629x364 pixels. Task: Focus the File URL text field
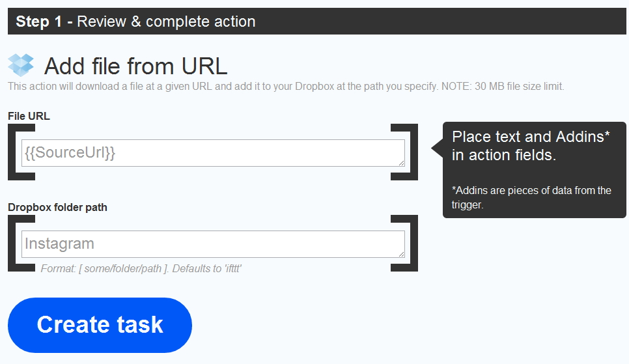(212, 153)
